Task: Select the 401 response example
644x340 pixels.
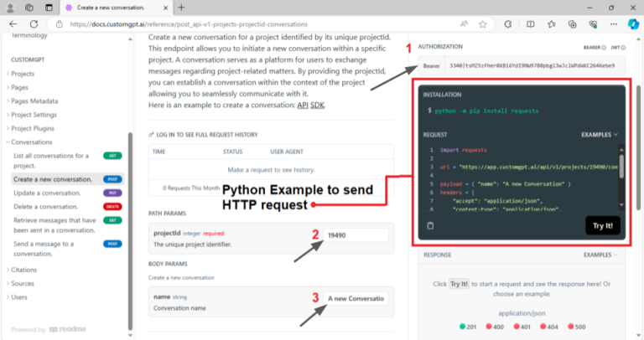Action: (x=522, y=327)
